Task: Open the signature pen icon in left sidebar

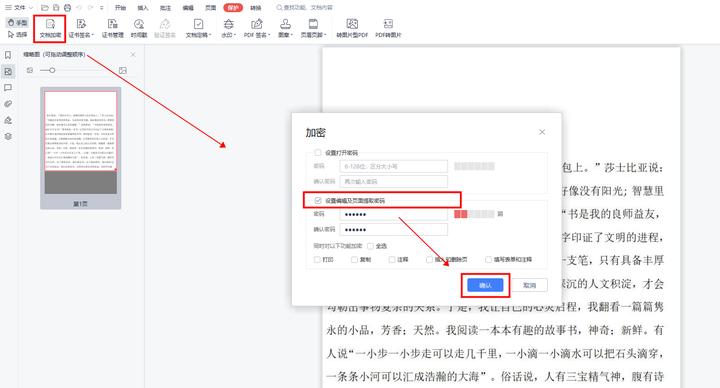Action: [8, 120]
